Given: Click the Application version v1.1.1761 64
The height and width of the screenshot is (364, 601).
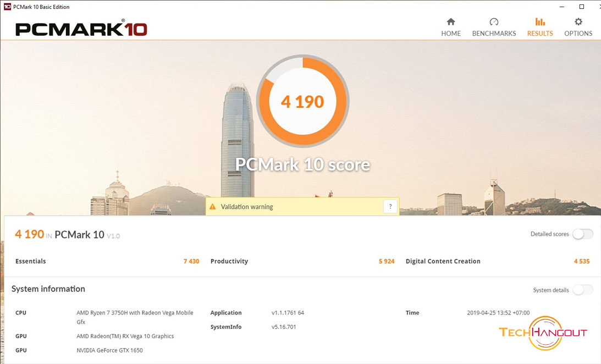Looking at the screenshot, I should (288, 313).
